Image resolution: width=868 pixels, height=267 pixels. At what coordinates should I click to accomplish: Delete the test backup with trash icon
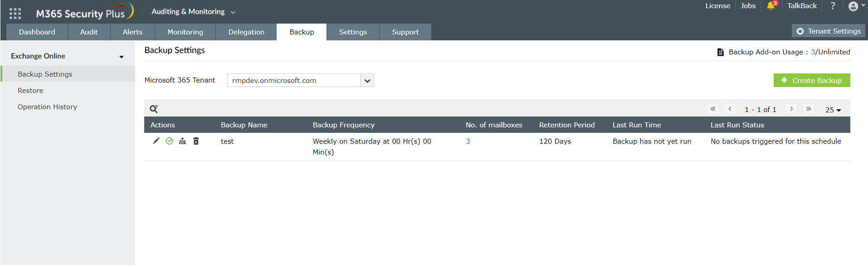point(196,141)
